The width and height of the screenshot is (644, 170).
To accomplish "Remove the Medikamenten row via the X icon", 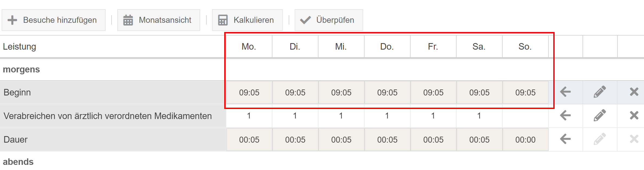I will click(x=634, y=116).
